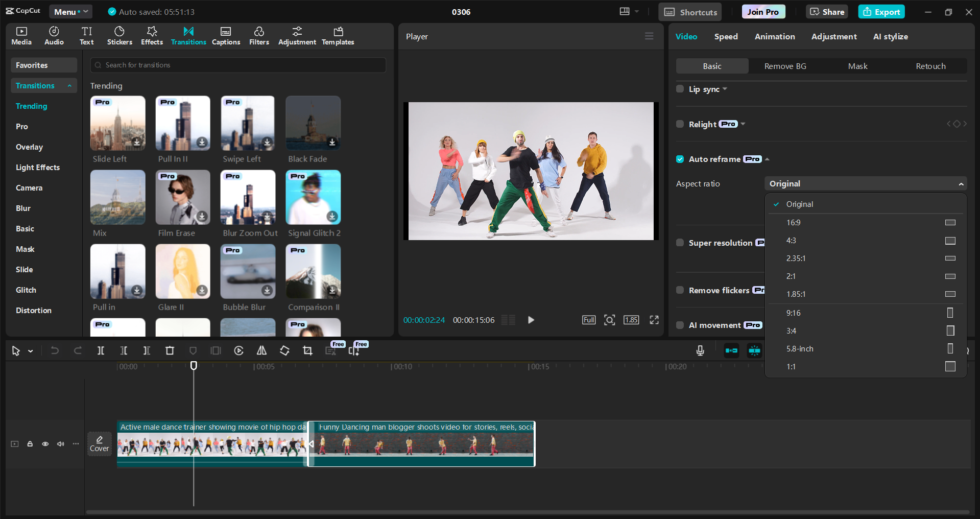
Task: Click the microphone icon to record voiceover
Action: 700,351
